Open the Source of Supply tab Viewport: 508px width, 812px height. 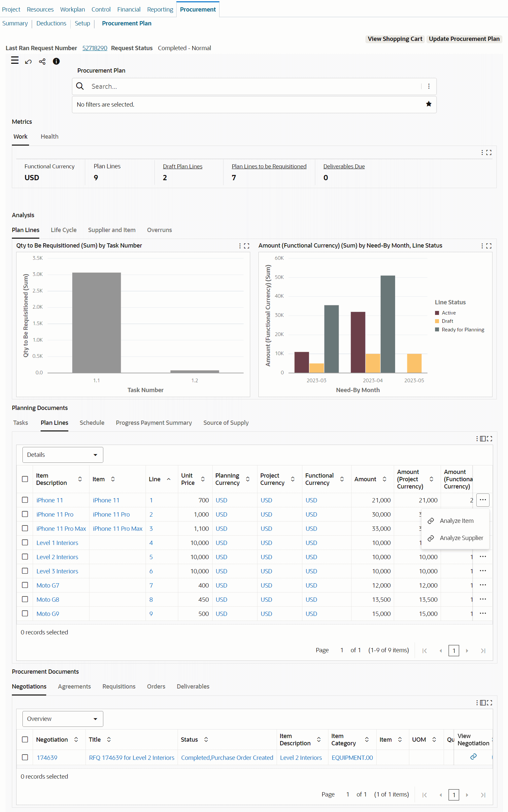226,423
